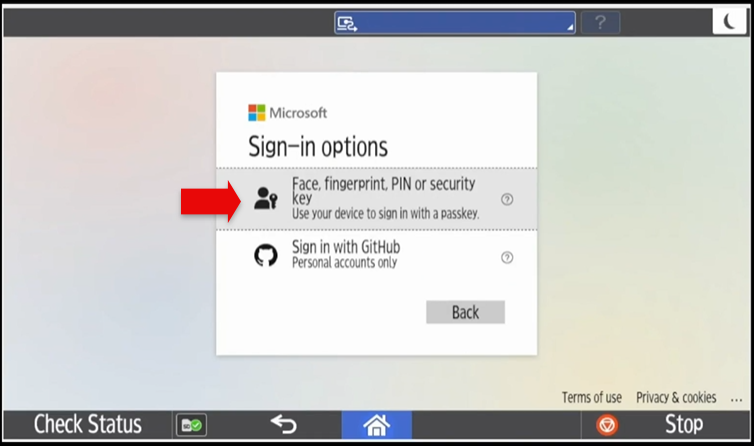Click the dropdown corner arrow on blue bar

[x=570, y=27]
